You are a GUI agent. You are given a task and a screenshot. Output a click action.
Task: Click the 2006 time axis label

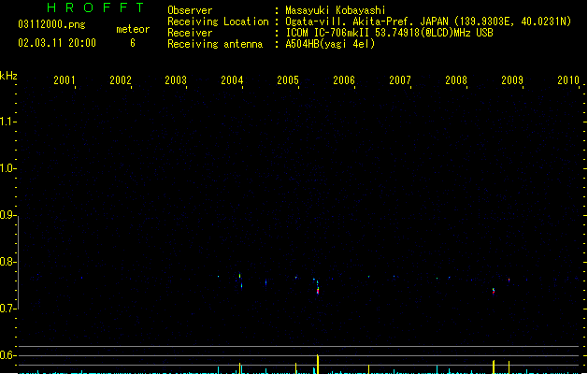point(344,79)
